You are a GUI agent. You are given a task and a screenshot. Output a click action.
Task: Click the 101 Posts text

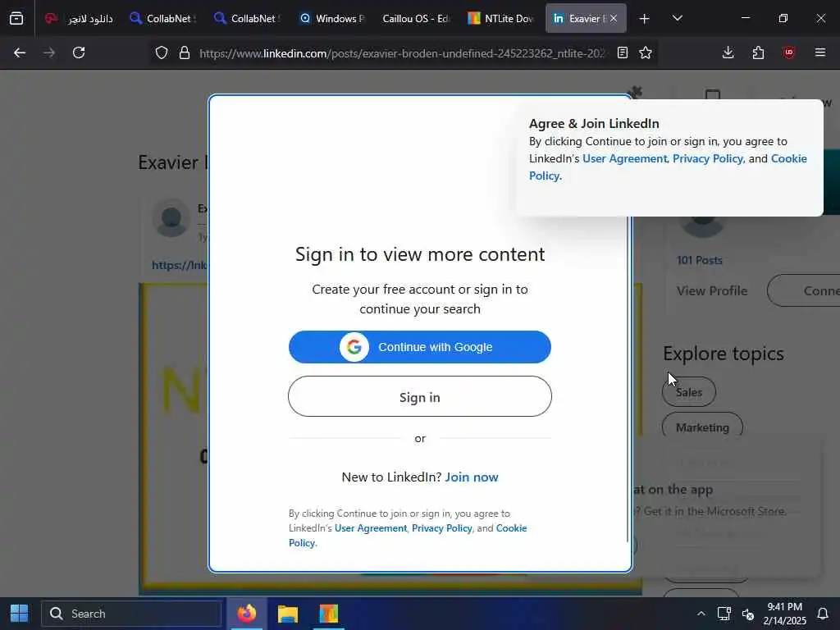pyautogui.click(x=699, y=260)
